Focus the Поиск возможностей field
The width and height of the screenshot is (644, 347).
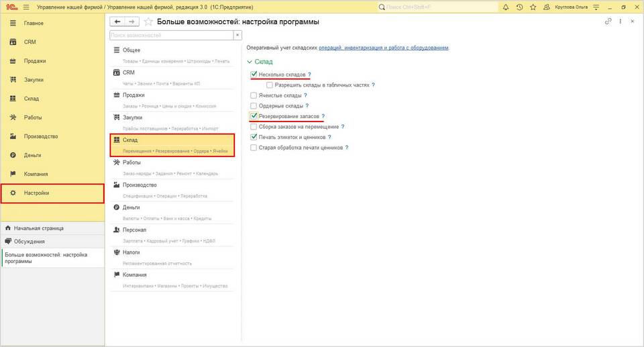(172, 36)
